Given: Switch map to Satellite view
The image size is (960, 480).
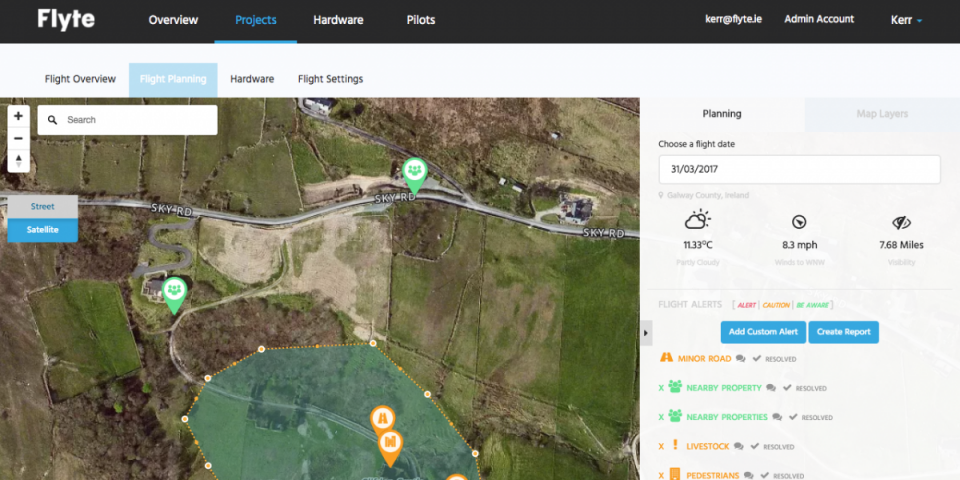Looking at the screenshot, I should coord(42,230).
